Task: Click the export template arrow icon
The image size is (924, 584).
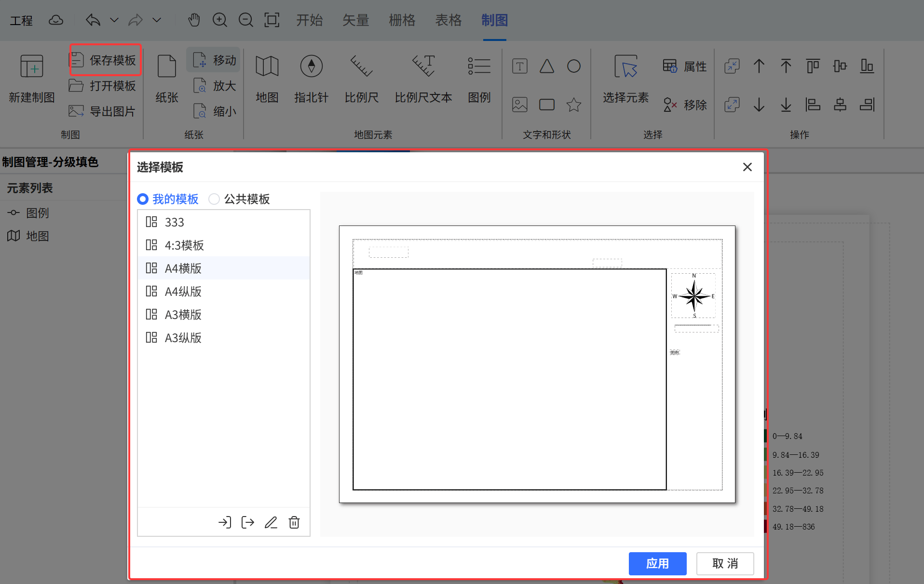Action: (248, 522)
